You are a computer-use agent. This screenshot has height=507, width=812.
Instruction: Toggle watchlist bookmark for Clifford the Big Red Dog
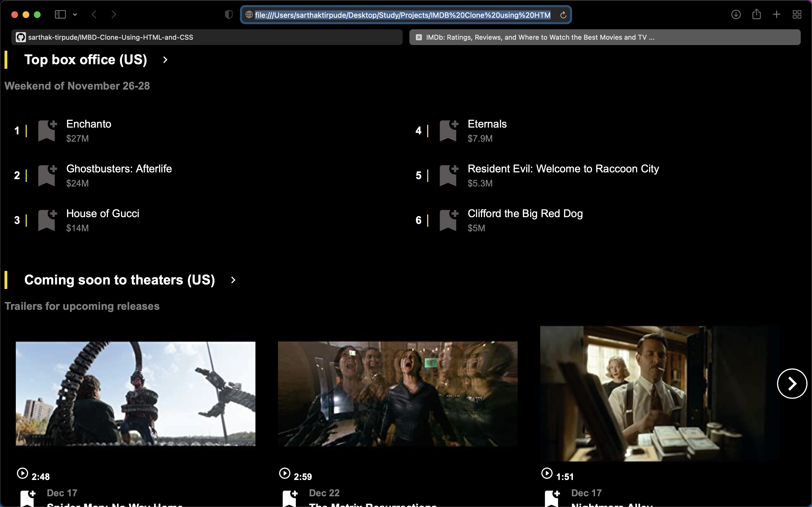pos(448,220)
